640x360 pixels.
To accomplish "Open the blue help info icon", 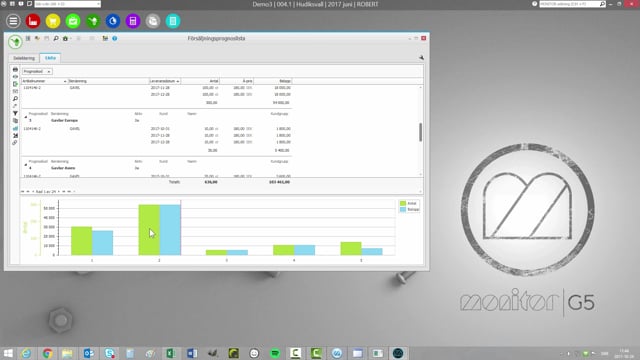I will [115, 38].
